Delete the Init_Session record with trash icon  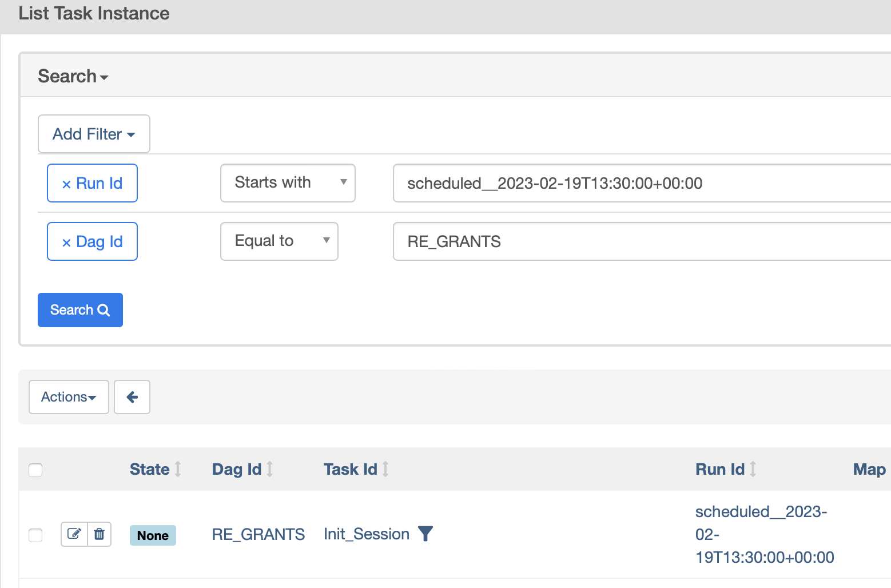pyautogui.click(x=100, y=534)
